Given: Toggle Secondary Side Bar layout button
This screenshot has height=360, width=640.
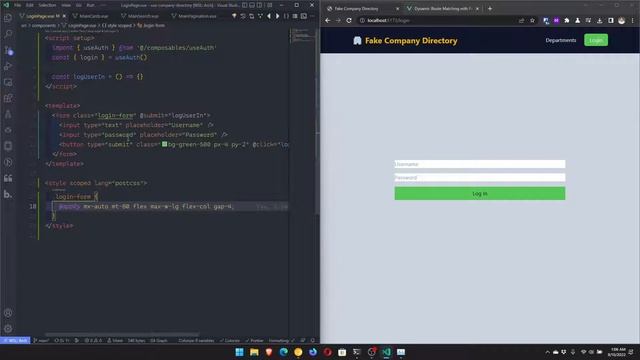Looking at the screenshot, I should pyautogui.click(x=259, y=5).
